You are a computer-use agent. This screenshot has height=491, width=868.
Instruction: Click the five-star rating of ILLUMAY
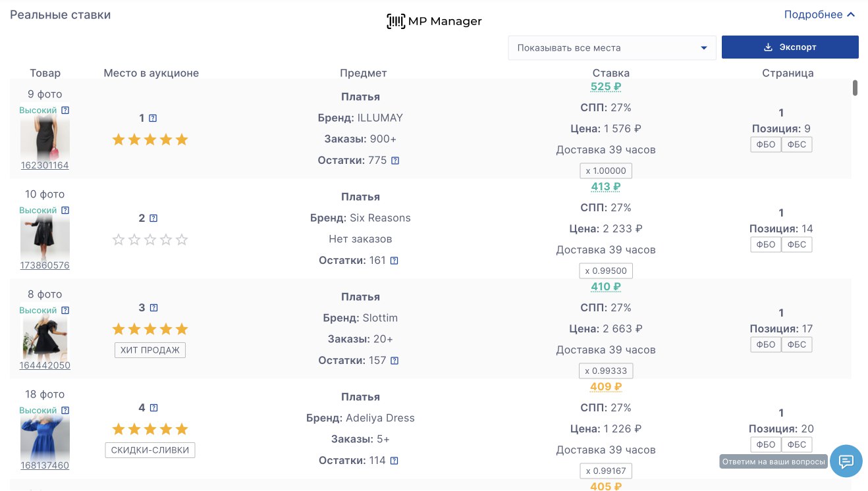point(150,140)
